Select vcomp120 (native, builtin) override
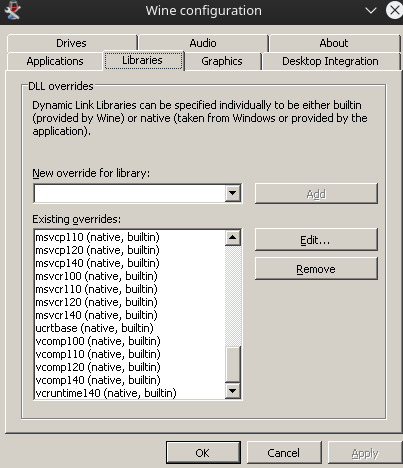Image resolution: width=403 pixels, height=468 pixels. tap(130, 367)
